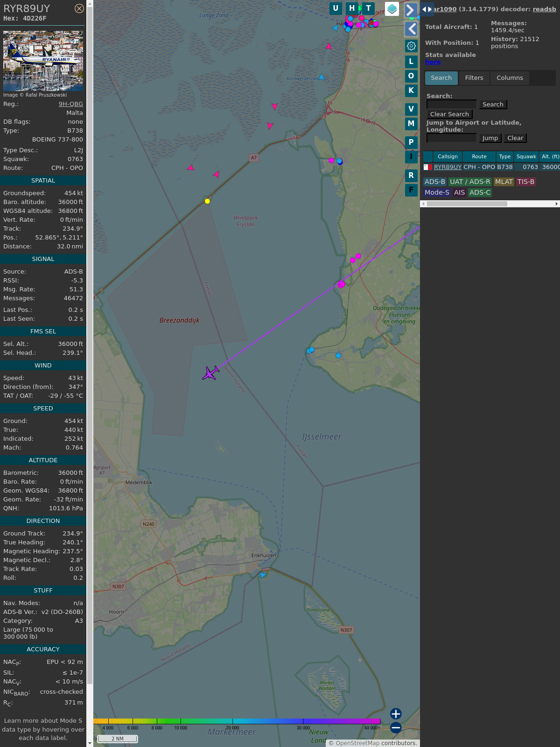Switch to the Filters tab
This screenshot has width=560, height=747.
[x=474, y=78]
